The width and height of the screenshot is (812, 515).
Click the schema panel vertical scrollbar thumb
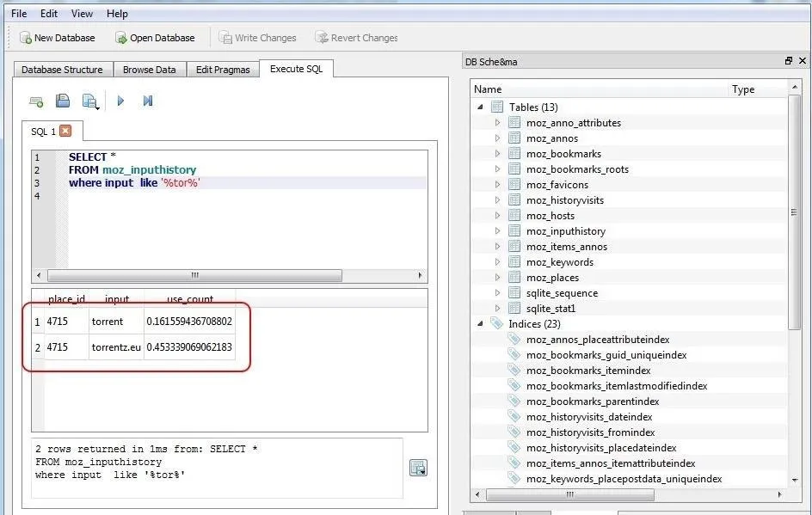[x=794, y=212]
